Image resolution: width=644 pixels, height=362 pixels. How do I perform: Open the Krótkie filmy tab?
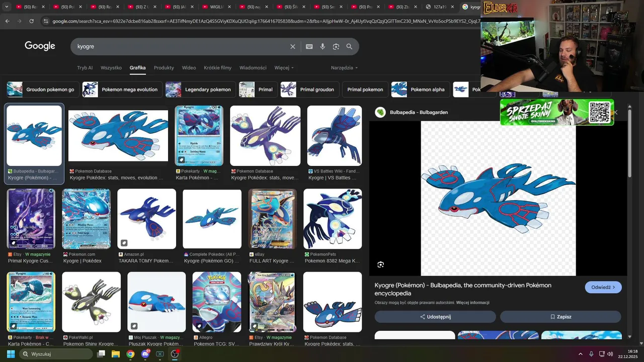tap(217, 68)
